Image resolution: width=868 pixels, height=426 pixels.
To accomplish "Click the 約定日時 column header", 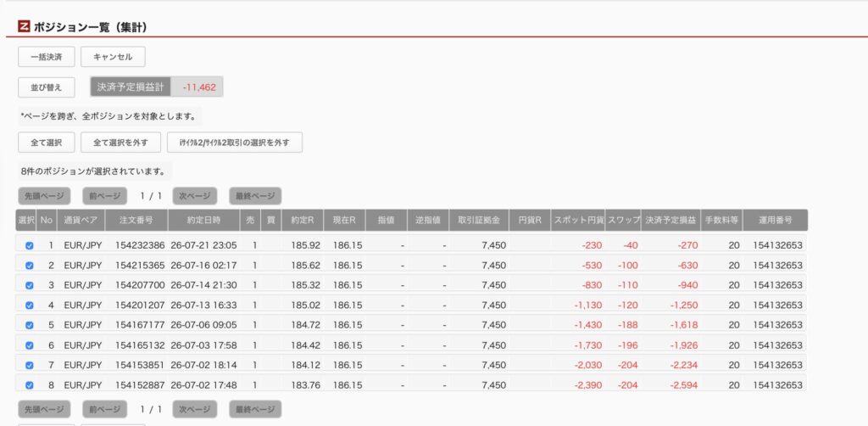I will (x=203, y=220).
